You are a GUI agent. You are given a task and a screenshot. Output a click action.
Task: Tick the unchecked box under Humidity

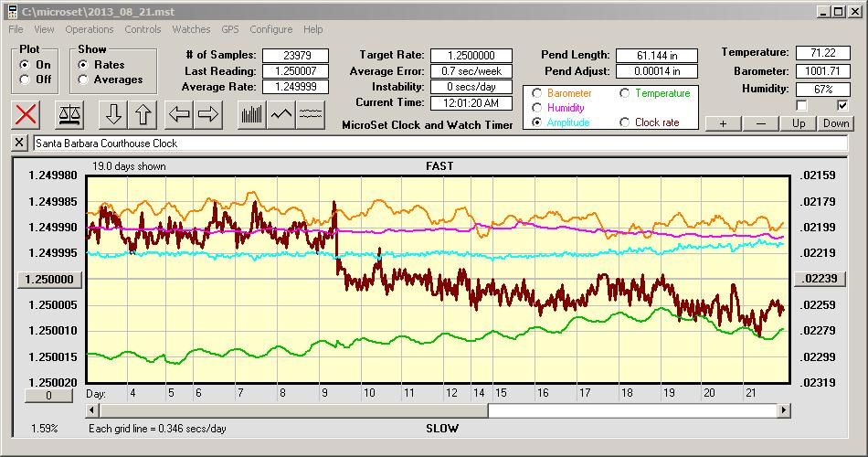[801, 105]
